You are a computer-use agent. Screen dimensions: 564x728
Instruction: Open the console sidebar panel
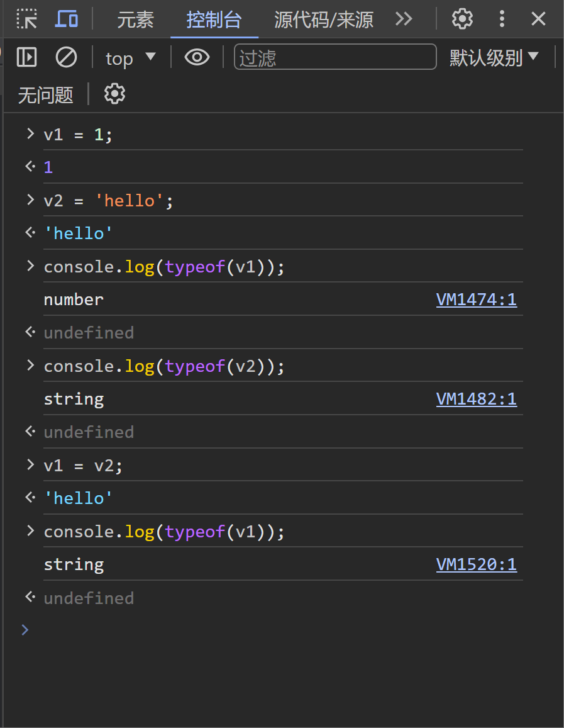point(26,57)
